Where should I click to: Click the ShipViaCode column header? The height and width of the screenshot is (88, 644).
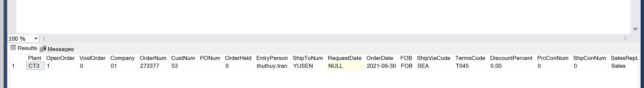point(434,58)
